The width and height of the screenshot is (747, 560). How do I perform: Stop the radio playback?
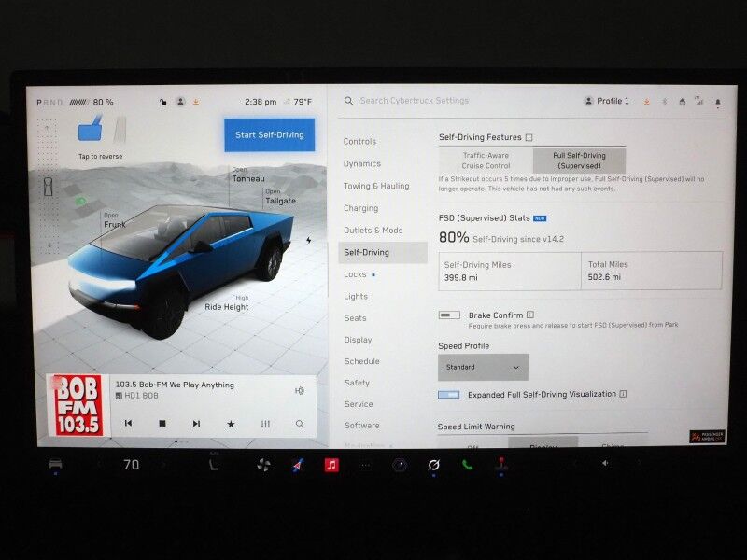coord(162,424)
